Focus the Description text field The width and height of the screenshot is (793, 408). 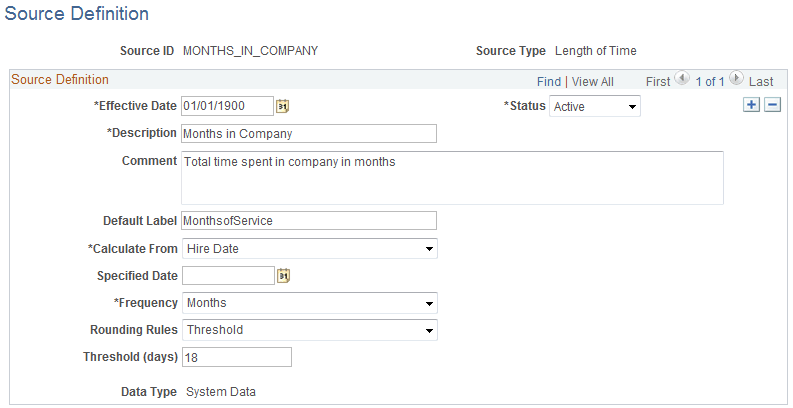[309, 133]
